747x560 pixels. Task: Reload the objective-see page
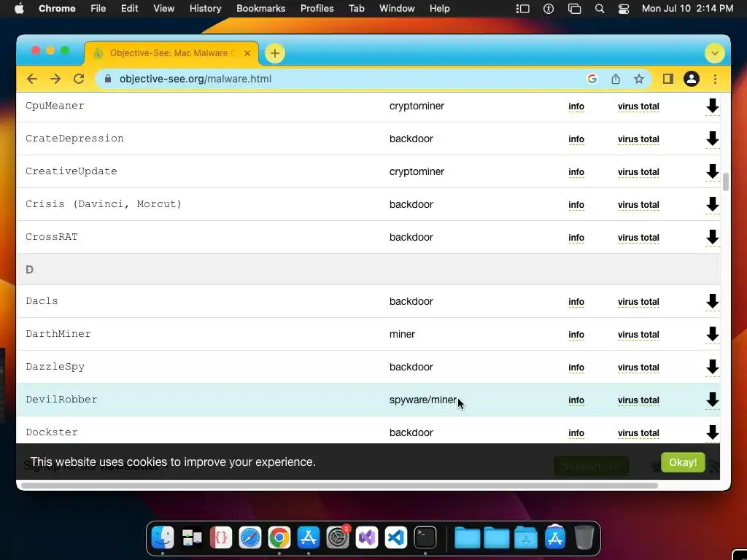click(79, 79)
